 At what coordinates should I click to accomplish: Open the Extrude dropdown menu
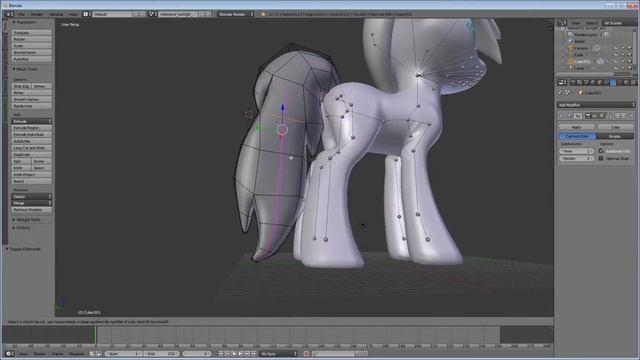[31, 121]
